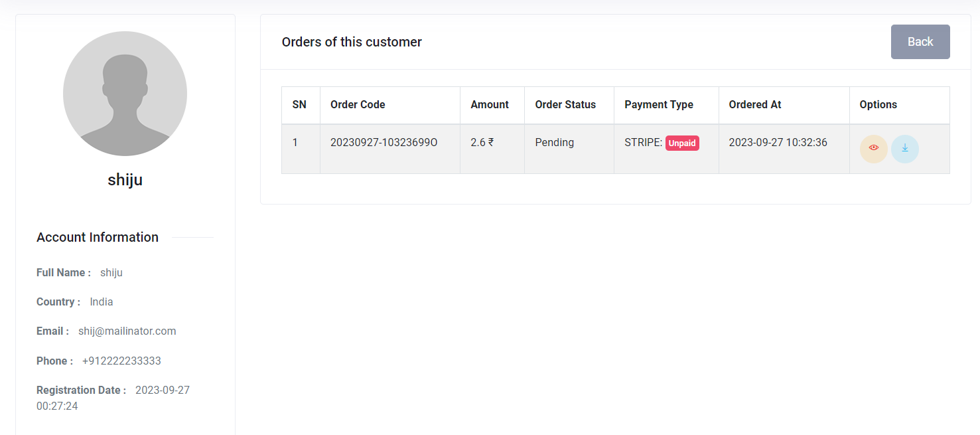
Task: Click the Options column header
Action: click(x=878, y=105)
